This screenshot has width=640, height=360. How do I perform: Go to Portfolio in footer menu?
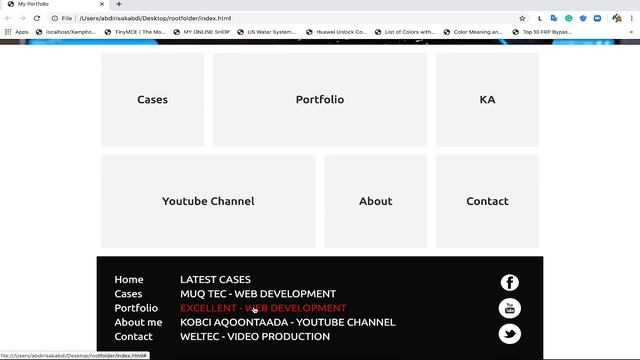pyautogui.click(x=136, y=308)
